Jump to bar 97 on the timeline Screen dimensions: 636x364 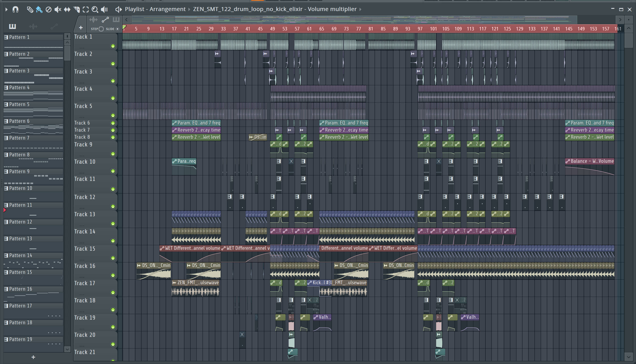pyautogui.click(x=420, y=29)
